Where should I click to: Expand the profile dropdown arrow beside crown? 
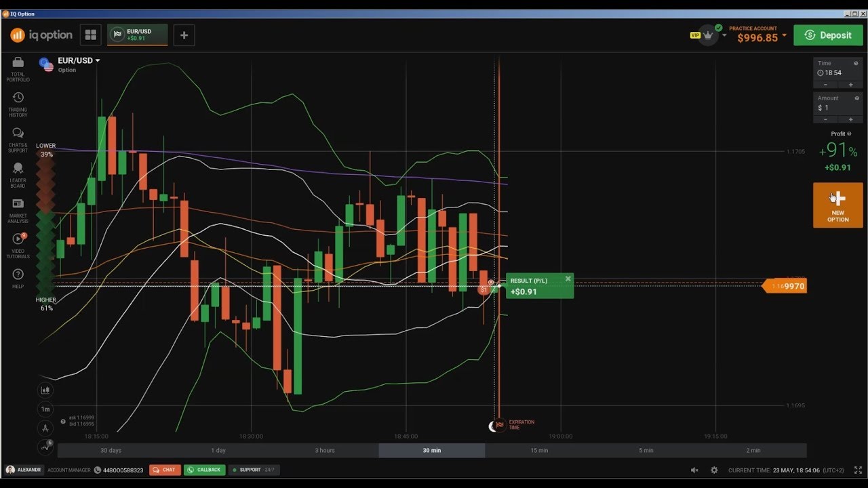pos(724,35)
